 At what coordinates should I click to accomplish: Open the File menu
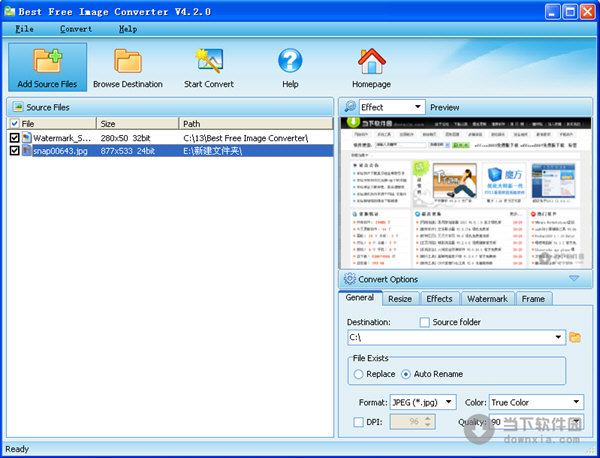[x=24, y=29]
